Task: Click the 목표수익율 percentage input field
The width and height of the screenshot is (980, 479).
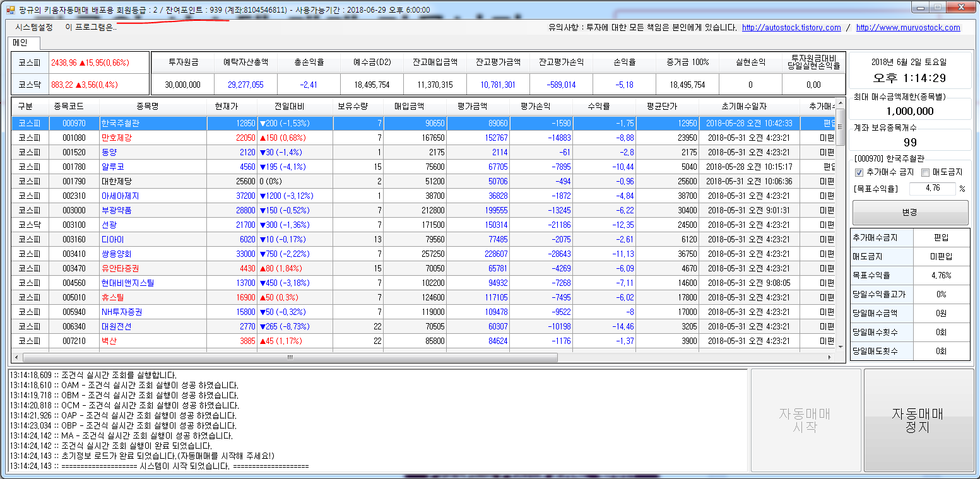Action: [x=932, y=188]
